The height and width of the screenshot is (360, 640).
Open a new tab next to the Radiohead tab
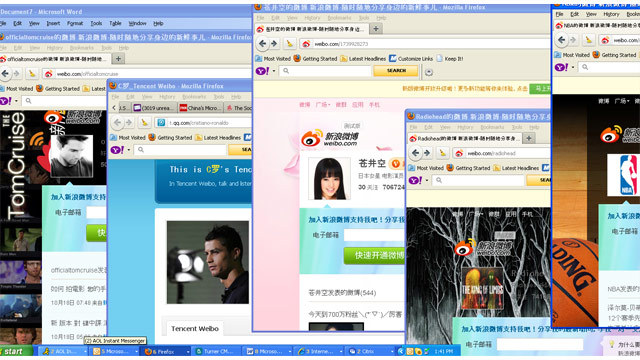click(x=529, y=138)
